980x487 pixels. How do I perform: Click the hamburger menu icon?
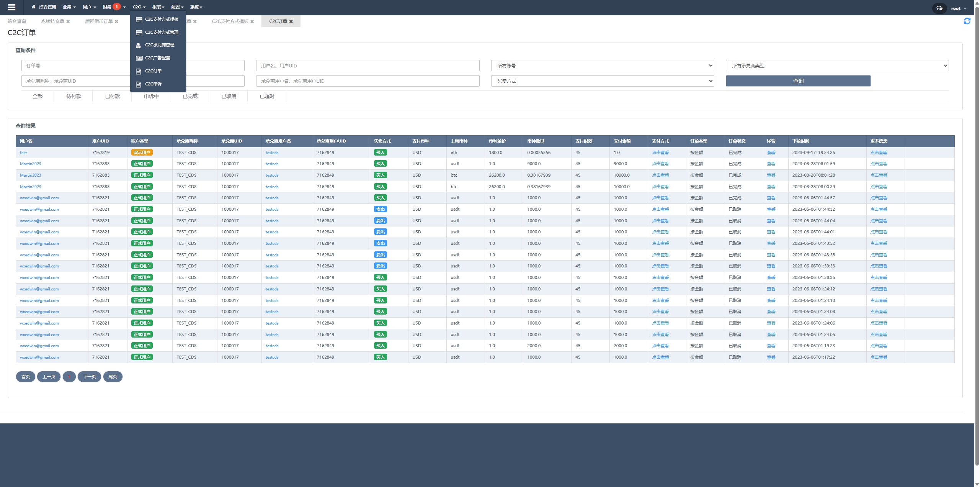pos(11,7)
